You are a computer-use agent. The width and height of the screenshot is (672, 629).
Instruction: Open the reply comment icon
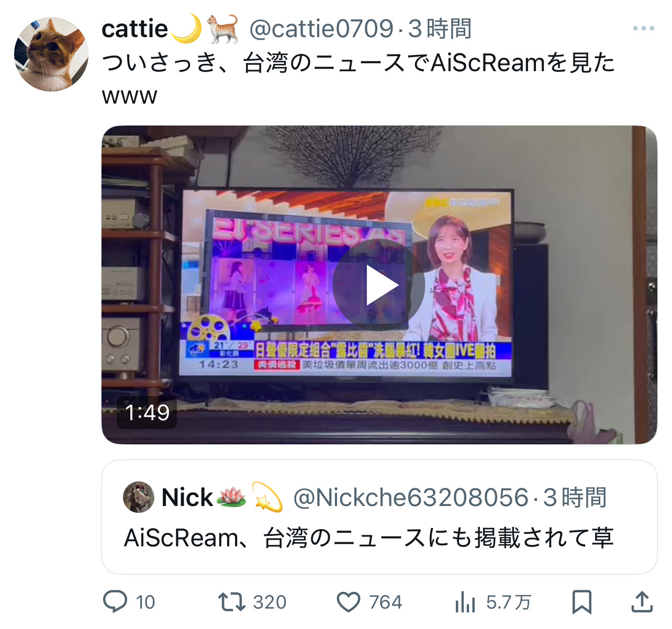pos(115,602)
